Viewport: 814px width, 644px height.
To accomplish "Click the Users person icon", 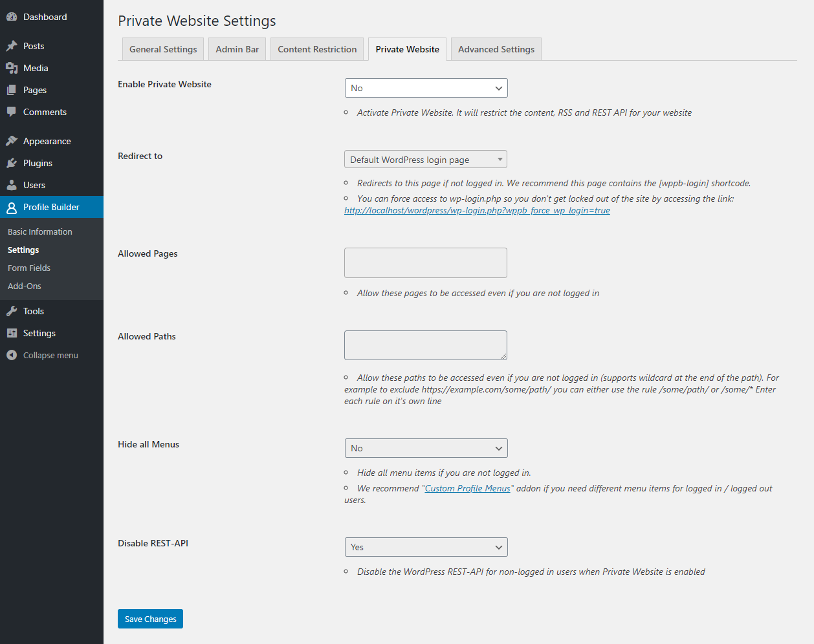I will click(x=12, y=185).
